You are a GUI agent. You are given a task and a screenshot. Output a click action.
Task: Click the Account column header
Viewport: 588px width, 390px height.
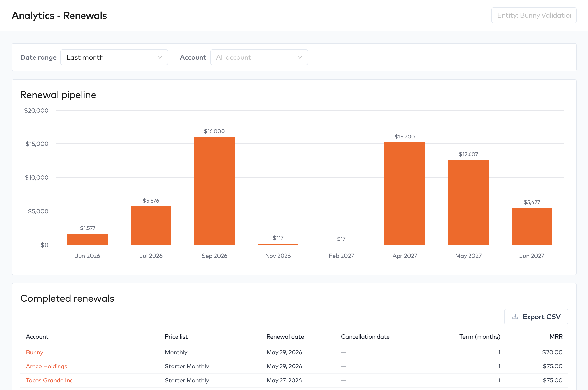37,336
